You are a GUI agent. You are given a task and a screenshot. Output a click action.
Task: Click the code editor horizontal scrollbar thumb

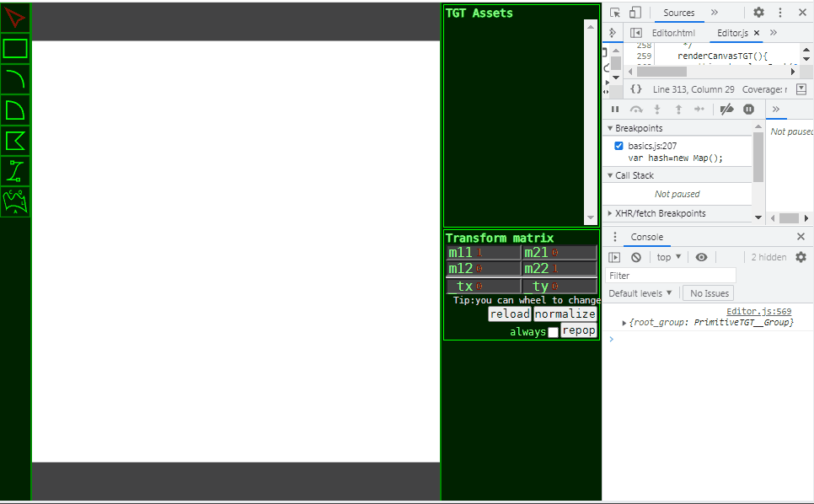point(661,72)
